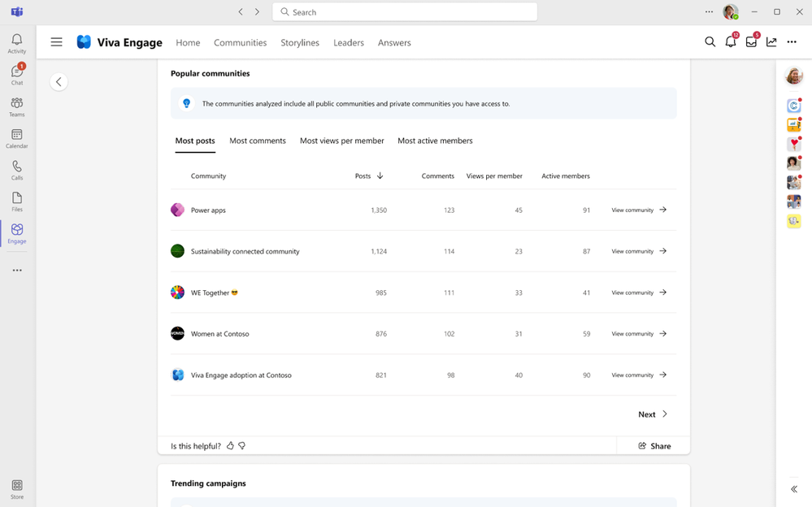Screen dimensions: 812x507
Task: Open the Storylines navigation item
Action: [300, 42]
